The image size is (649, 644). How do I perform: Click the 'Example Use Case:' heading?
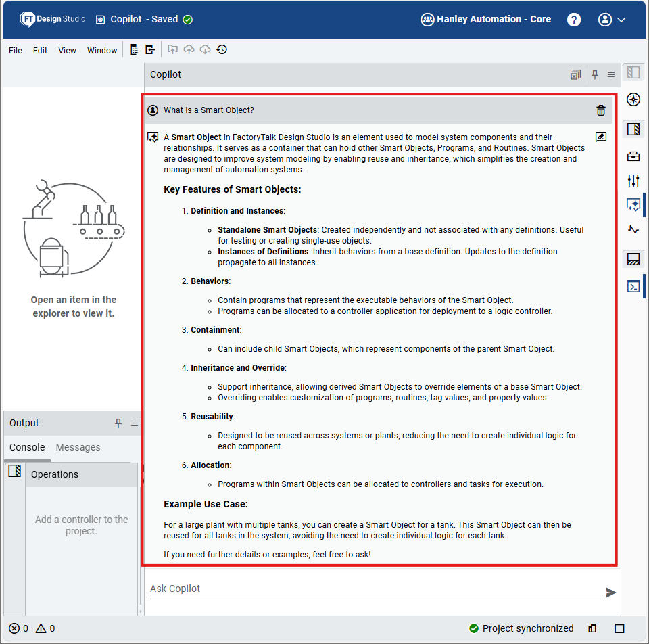point(206,505)
